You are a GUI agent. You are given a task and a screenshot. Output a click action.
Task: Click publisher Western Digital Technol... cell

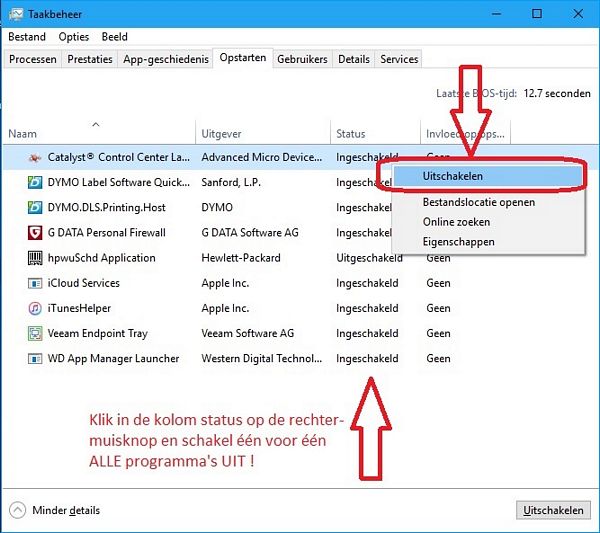point(262,359)
